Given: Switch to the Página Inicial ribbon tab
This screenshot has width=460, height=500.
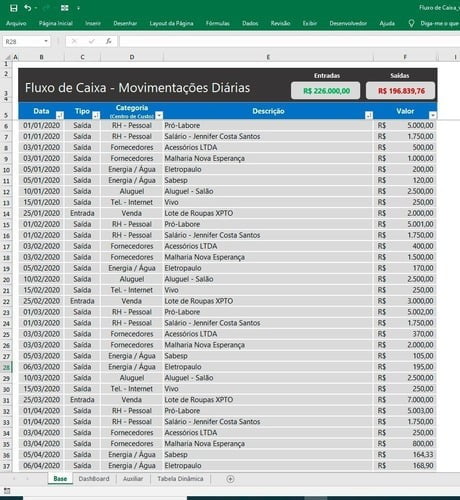Looking at the screenshot, I should 56,23.
